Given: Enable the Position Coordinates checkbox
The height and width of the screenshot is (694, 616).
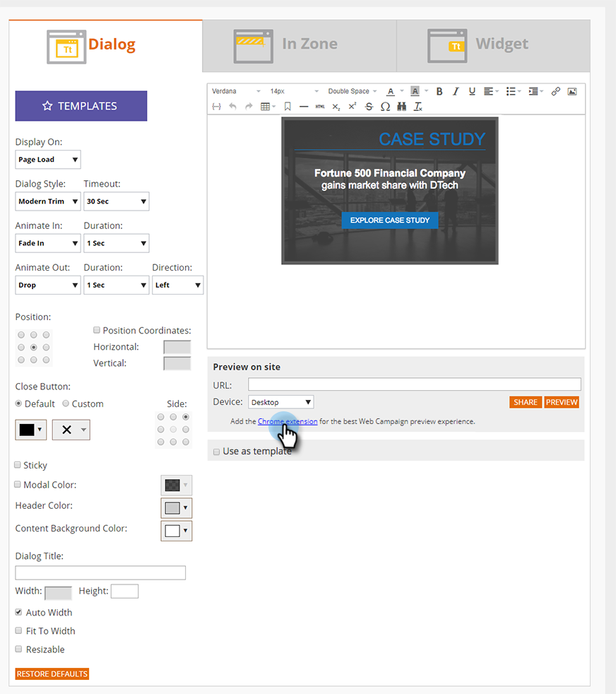Looking at the screenshot, I should pos(97,330).
